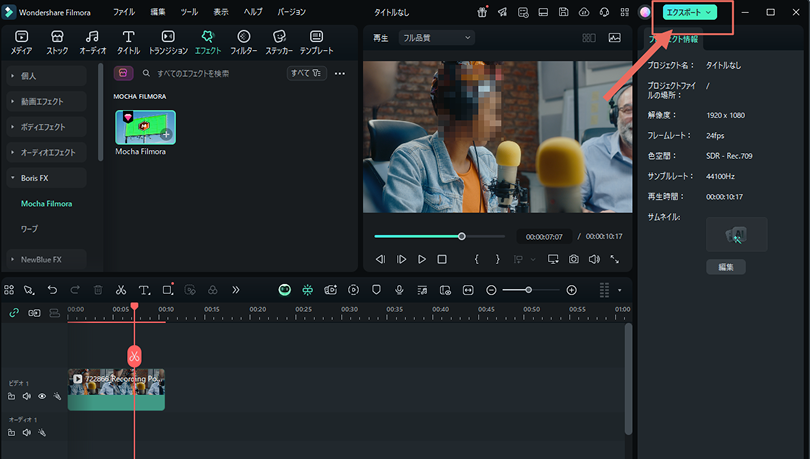Open the ヘルプ menu

tap(253, 12)
